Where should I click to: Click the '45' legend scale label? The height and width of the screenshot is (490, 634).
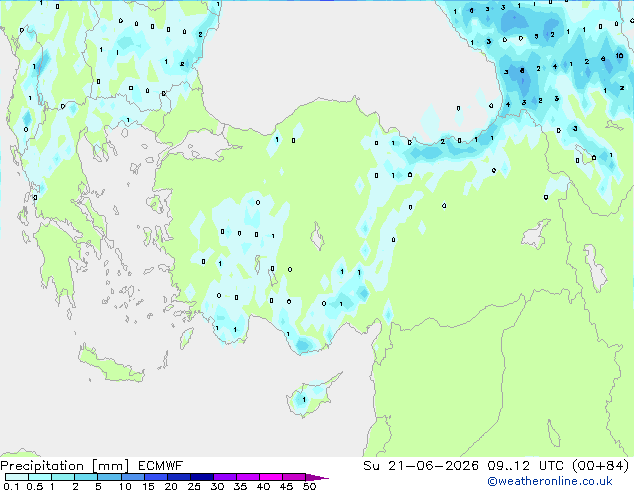click(286, 486)
